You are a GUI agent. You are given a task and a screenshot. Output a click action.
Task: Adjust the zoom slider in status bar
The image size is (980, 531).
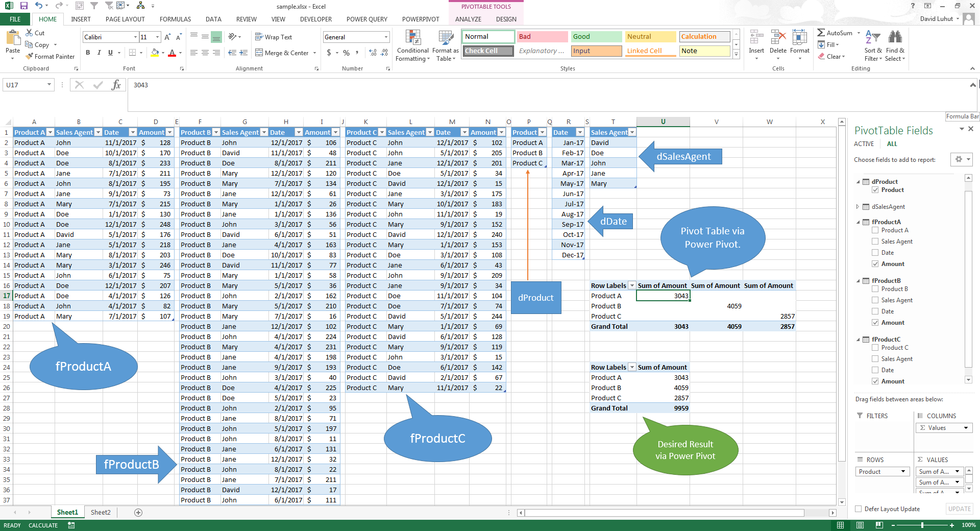point(922,525)
